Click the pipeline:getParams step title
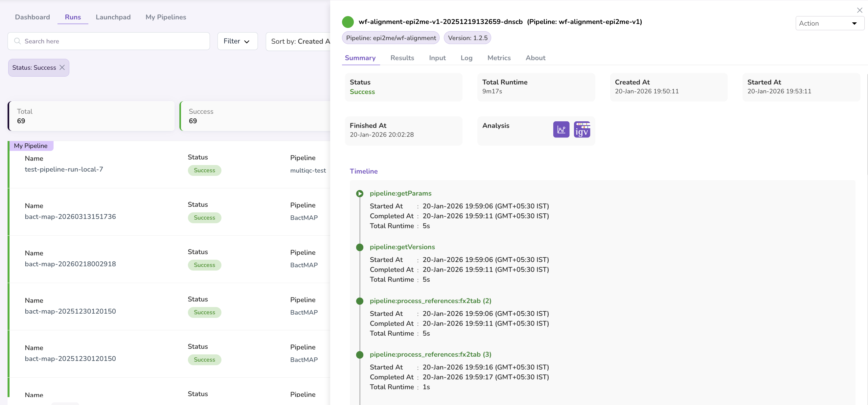This screenshot has width=868, height=405. [400, 194]
